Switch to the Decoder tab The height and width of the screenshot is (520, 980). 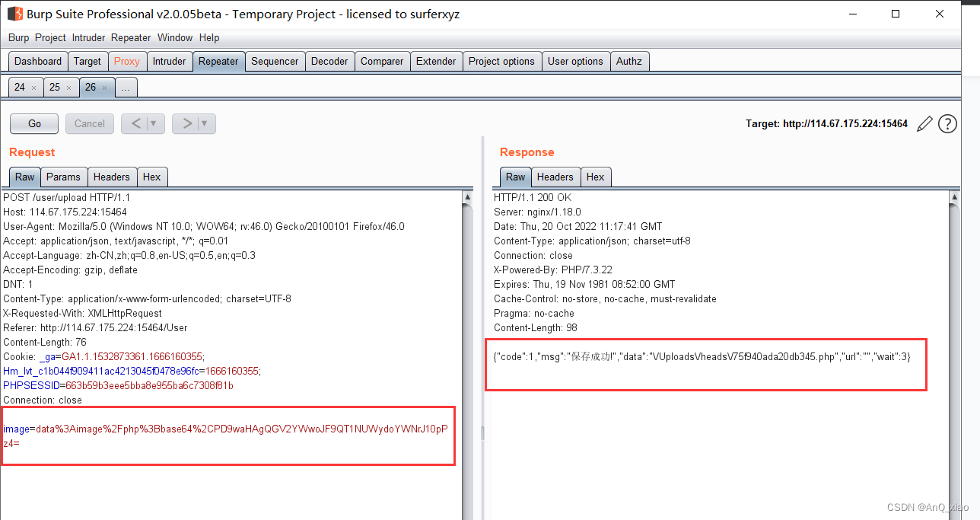[329, 61]
